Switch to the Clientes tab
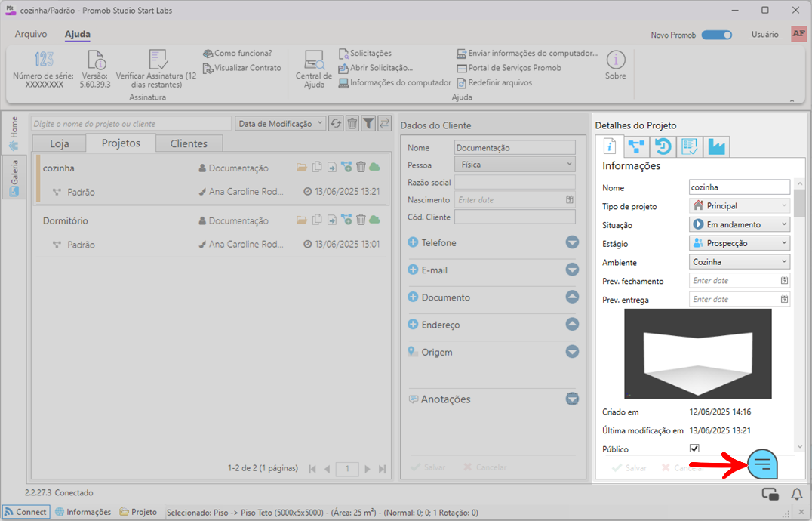This screenshot has height=521, width=812. pos(189,143)
